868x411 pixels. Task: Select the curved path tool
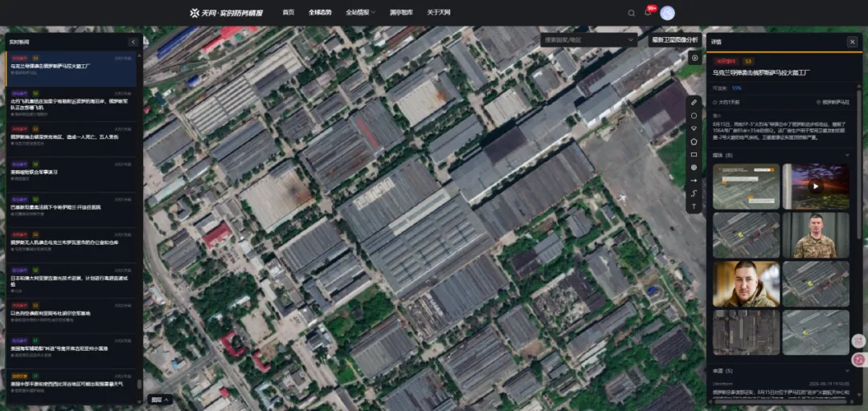(x=694, y=193)
